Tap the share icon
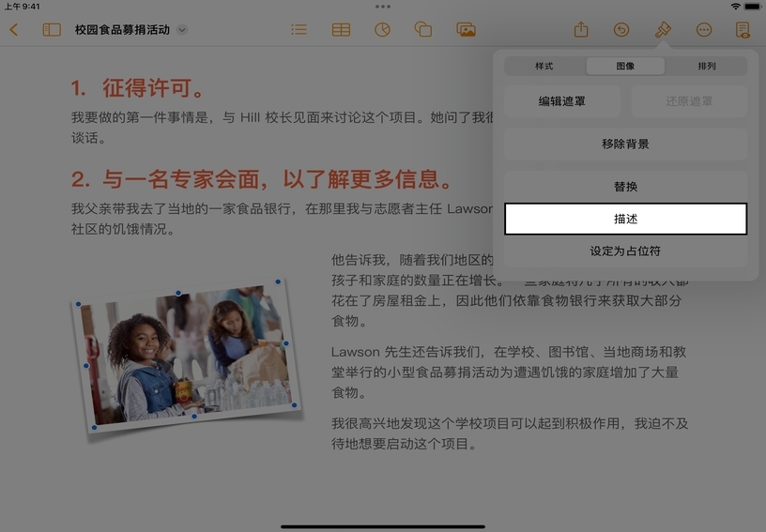This screenshot has width=766, height=532. 581,30
